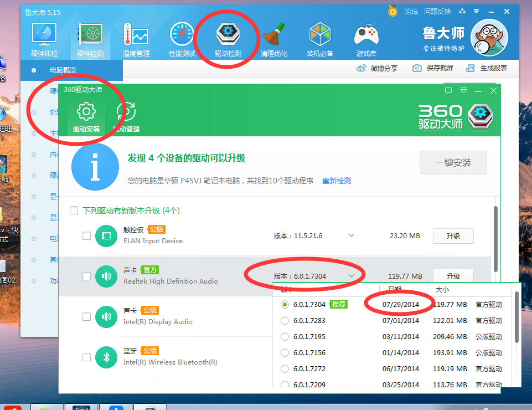Click the 官方 tag on 声卡
The image size is (532, 410).
pyautogui.click(x=150, y=270)
